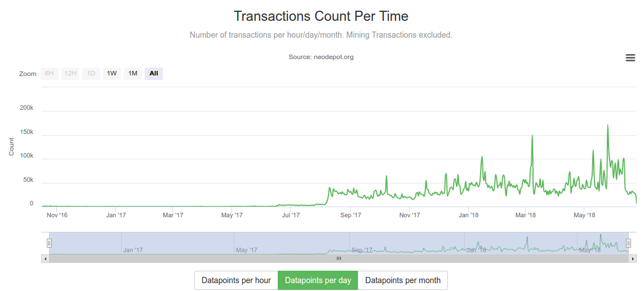Image resolution: width=644 pixels, height=291 pixels.
Task: Select the 6H zoom option
Action: tap(49, 74)
